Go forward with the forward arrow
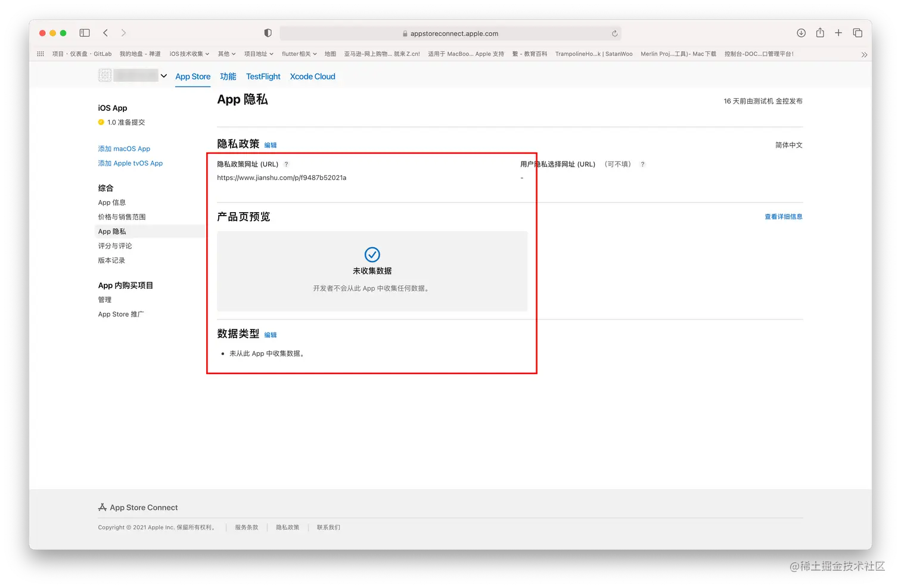The image size is (901, 588). 123,33
